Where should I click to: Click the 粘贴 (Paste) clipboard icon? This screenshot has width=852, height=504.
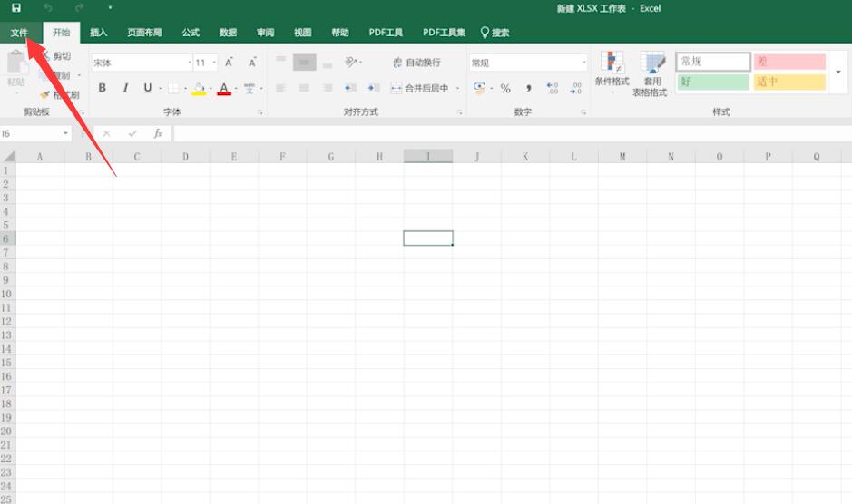click(x=17, y=63)
